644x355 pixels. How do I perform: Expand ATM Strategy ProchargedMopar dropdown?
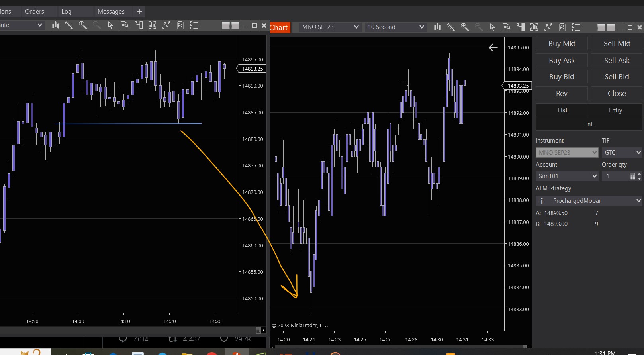589,201
